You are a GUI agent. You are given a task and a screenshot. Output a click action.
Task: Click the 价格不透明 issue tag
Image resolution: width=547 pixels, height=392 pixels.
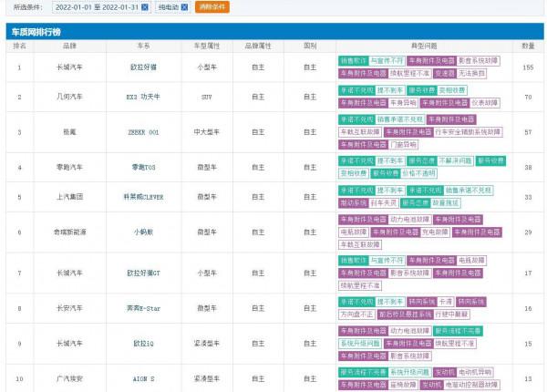[x=418, y=173]
